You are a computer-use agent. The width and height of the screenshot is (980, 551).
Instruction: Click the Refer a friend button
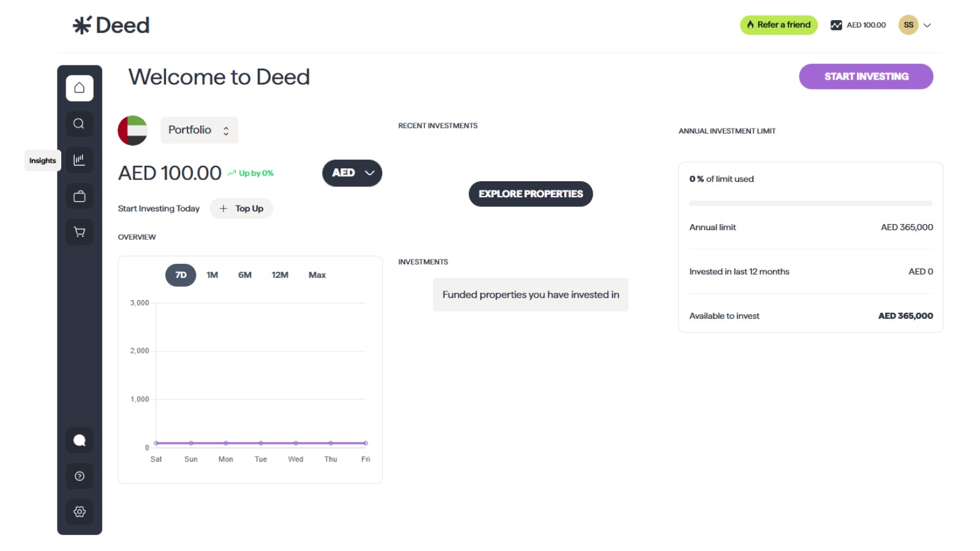click(778, 25)
